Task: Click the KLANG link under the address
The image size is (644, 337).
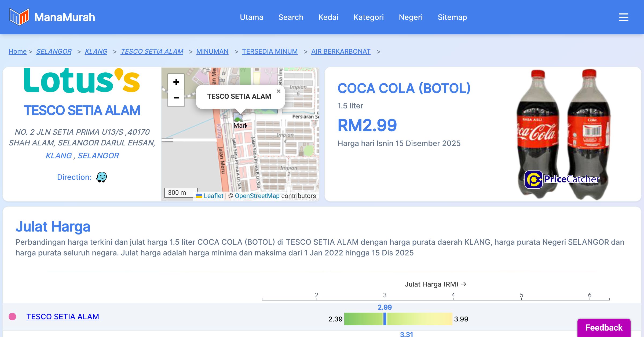Action: coord(59,156)
